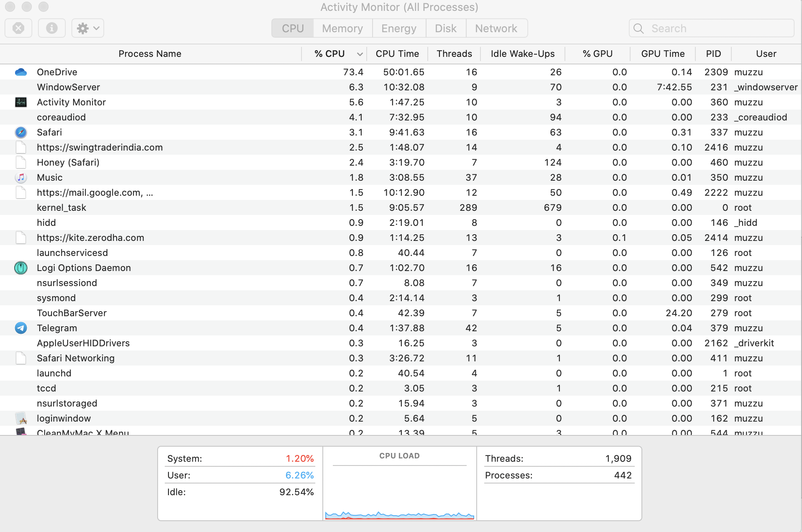Select the Safari process name

click(49, 132)
